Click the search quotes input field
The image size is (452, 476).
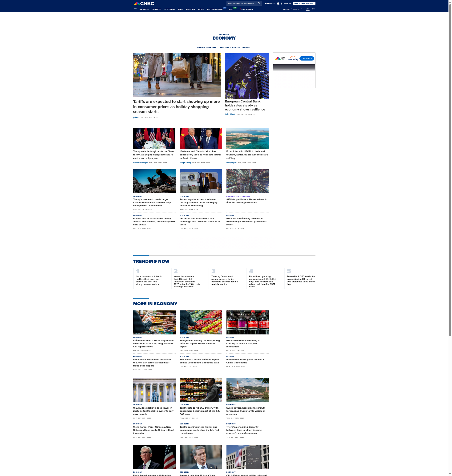241,3
